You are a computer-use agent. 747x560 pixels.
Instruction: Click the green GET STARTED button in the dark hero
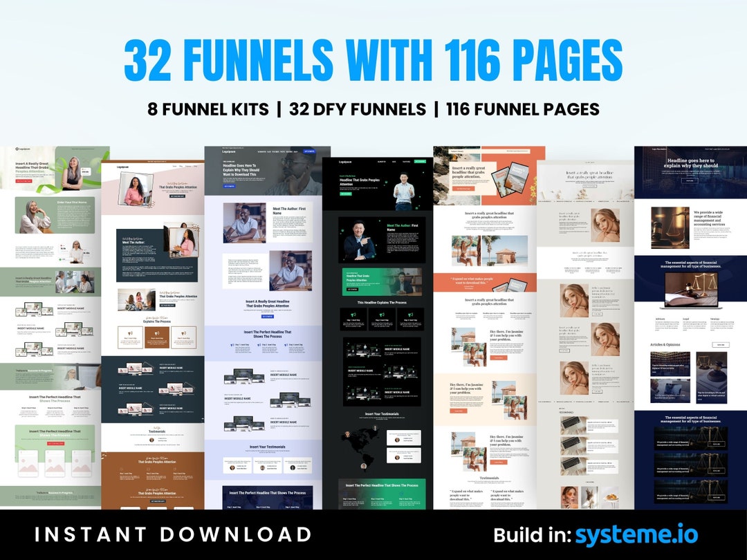[x=345, y=194]
